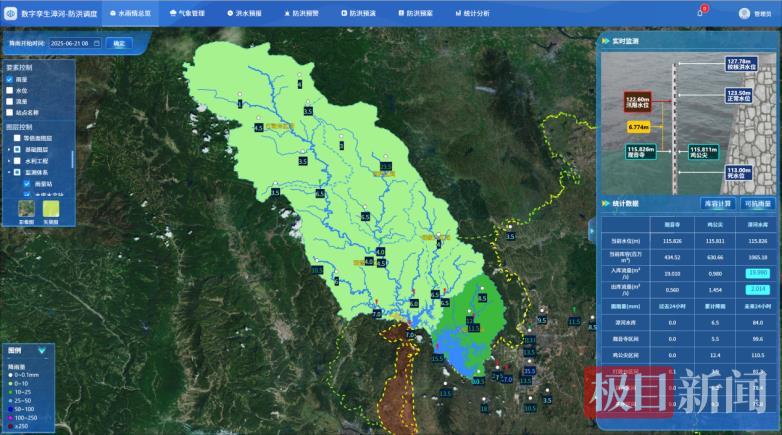
Task: Open the calendar picker in the date field
Action: [x=98, y=44]
